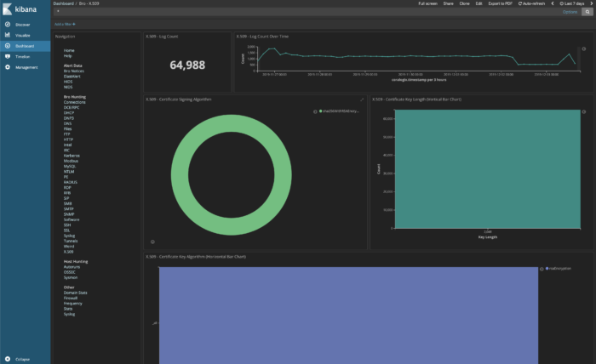This screenshot has height=364, width=596.
Task: Click the Dashboard breadcrumb link
Action: point(64,3)
